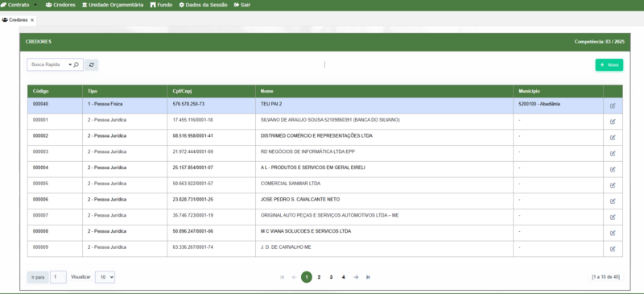
Task: Click the search magnifier icon
Action: (76, 64)
